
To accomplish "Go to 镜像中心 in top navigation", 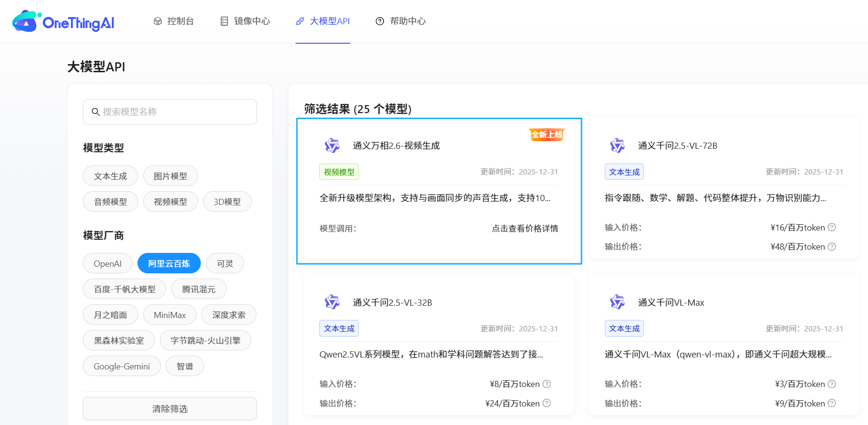I will pyautogui.click(x=246, y=21).
